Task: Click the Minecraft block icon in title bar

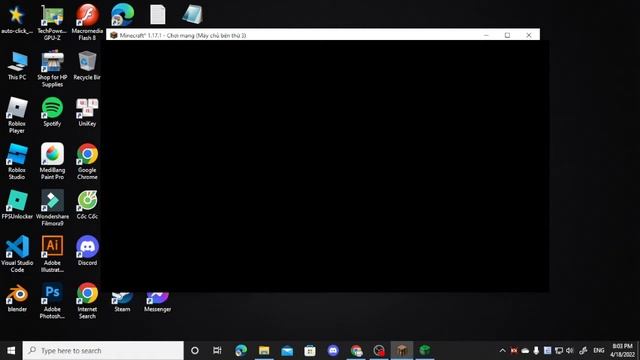Action: (114, 35)
